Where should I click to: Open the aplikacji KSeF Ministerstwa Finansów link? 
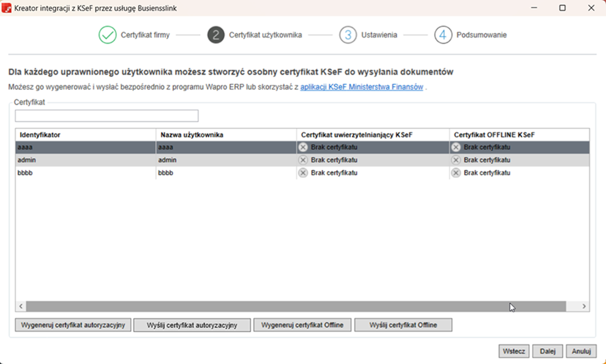361,87
